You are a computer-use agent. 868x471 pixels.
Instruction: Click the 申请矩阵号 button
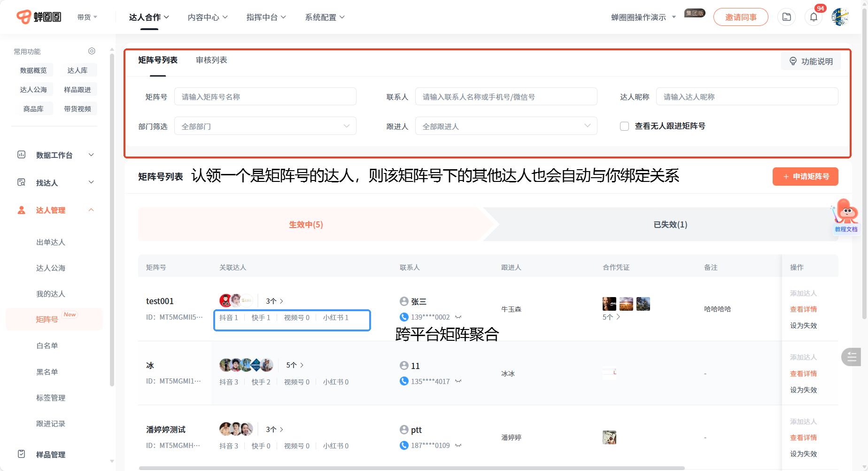tap(805, 177)
